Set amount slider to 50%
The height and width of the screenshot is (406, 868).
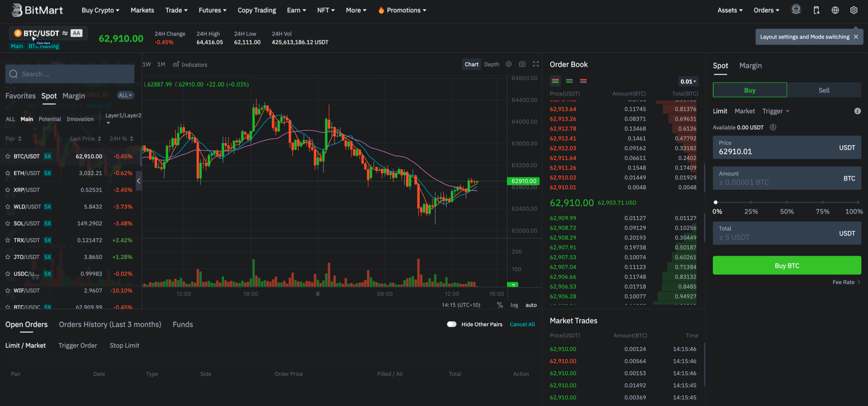click(x=787, y=202)
